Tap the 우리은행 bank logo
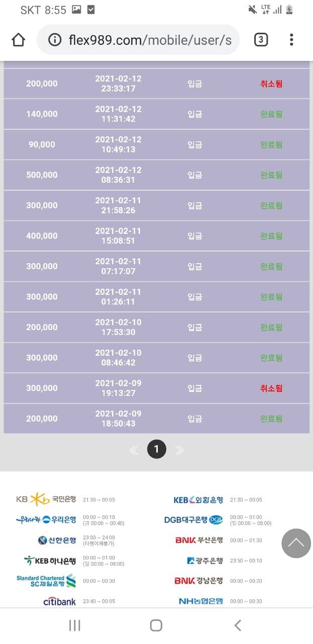This screenshot has height=644, width=313. point(46,520)
